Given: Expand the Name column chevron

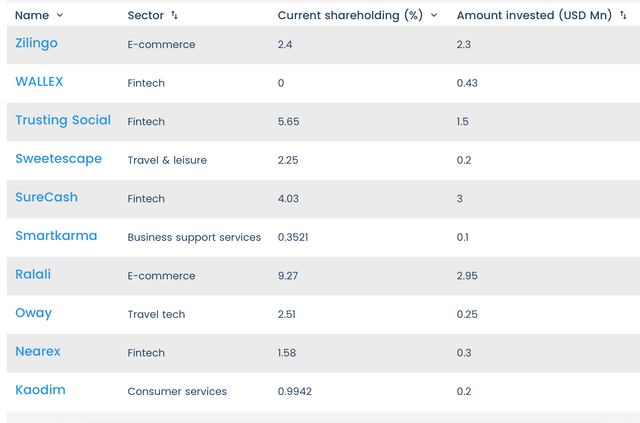Looking at the screenshot, I should (60, 16).
